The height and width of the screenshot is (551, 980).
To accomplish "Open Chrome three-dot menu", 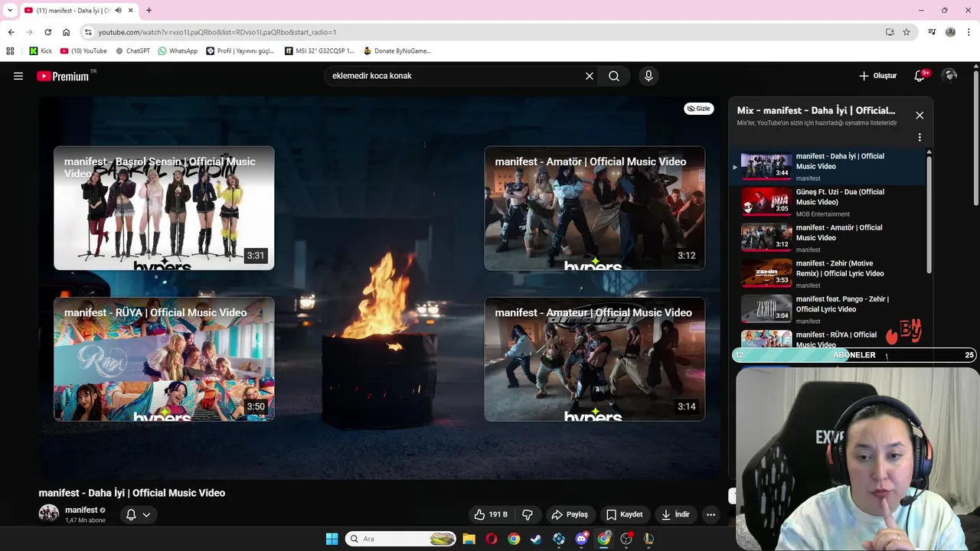I will point(969,32).
